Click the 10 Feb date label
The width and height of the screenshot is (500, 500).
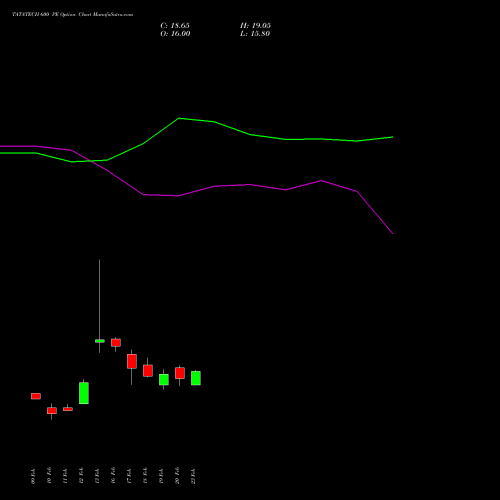pos(49,476)
